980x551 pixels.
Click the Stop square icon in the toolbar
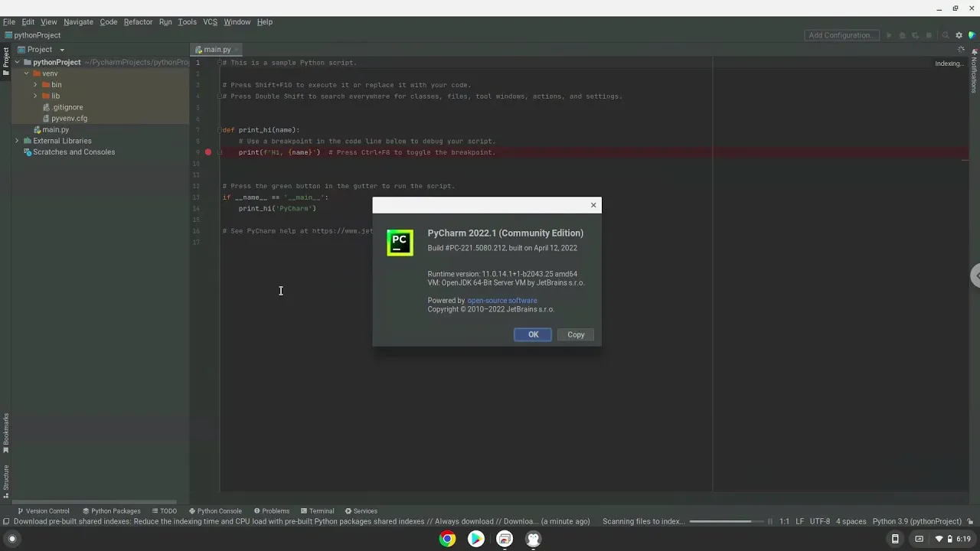click(x=929, y=35)
